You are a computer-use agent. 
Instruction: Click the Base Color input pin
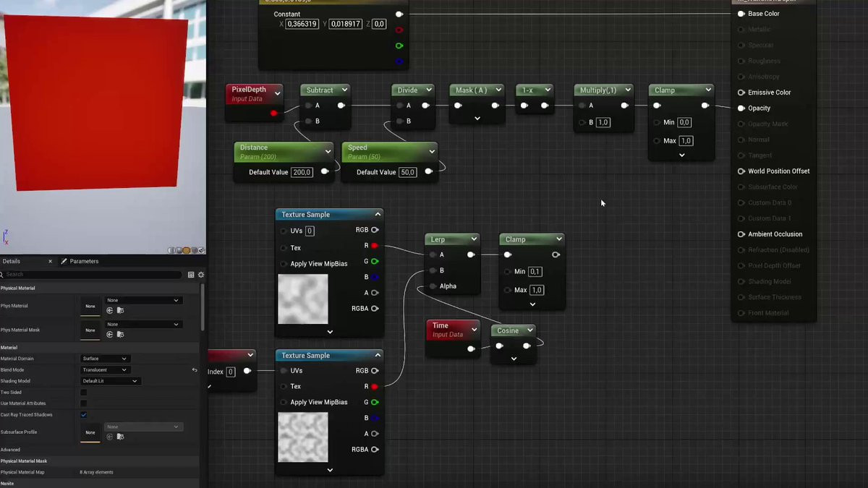(x=741, y=14)
